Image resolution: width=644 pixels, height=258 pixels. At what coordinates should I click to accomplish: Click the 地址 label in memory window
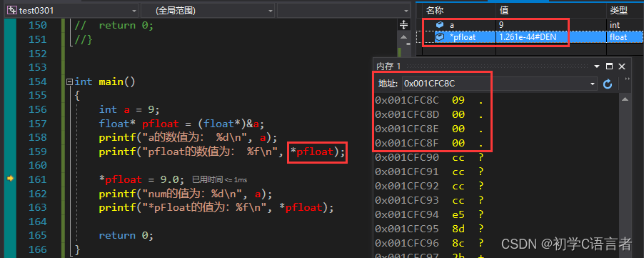[388, 84]
